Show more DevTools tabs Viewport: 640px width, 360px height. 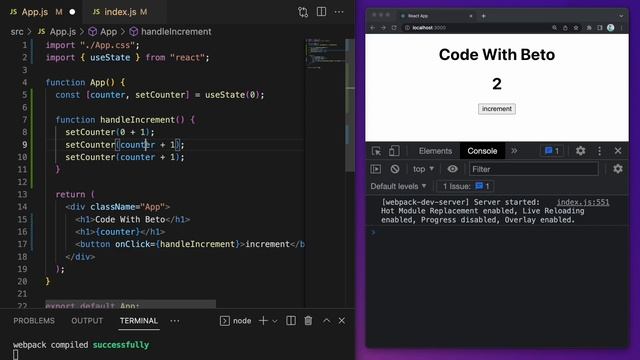(x=514, y=151)
